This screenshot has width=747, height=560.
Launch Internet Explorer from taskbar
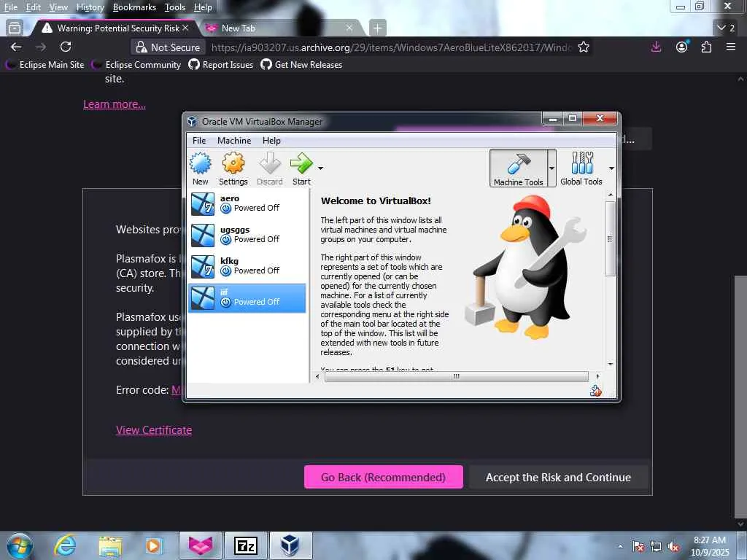point(65,545)
